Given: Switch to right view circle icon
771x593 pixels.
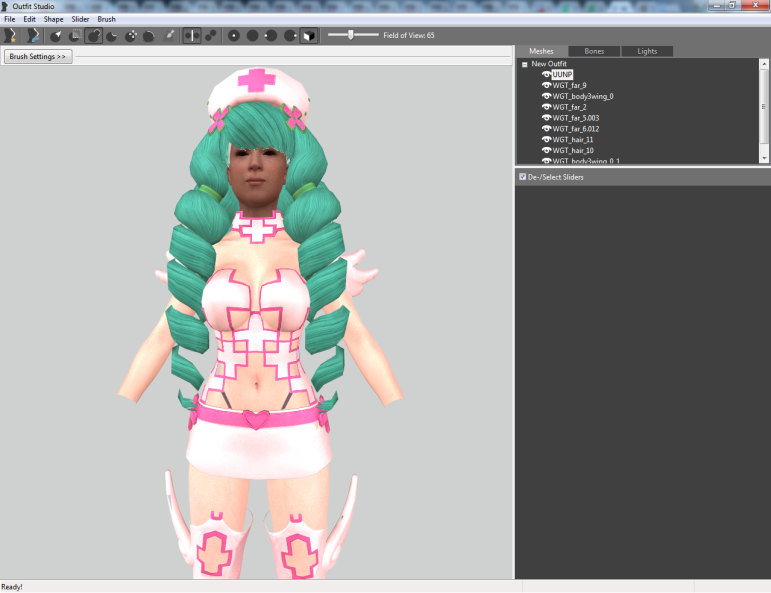Looking at the screenshot, I should (290, 35).
